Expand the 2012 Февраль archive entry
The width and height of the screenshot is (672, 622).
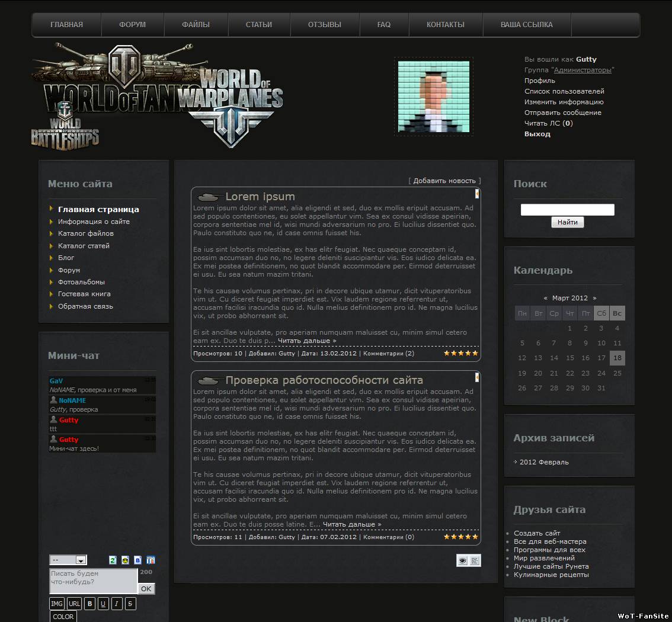[544, 462]
